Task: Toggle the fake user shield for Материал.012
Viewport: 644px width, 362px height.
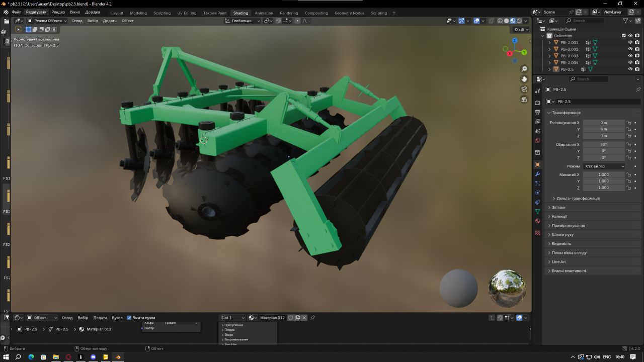Action: tap(290, 318)
